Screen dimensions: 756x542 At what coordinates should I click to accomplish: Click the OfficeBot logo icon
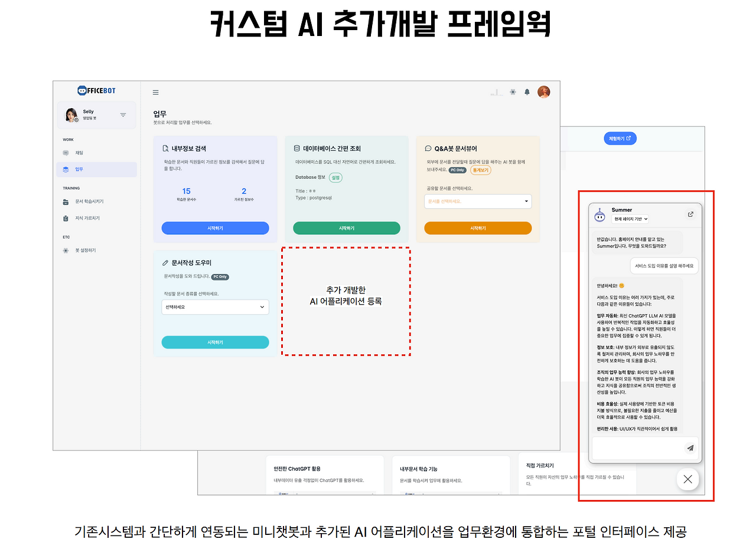[82, 90]
